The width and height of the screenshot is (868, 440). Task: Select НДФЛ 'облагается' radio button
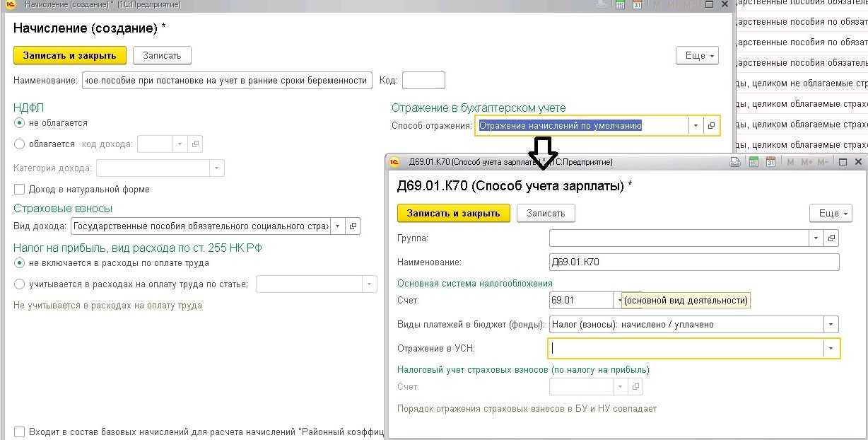[x=19, y=144]
